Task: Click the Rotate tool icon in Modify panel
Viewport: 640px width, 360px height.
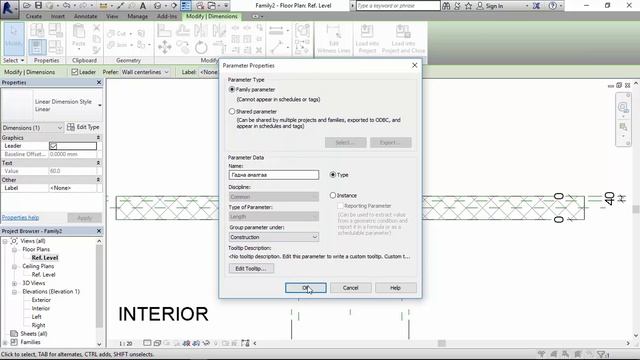Action: point(201,47)
